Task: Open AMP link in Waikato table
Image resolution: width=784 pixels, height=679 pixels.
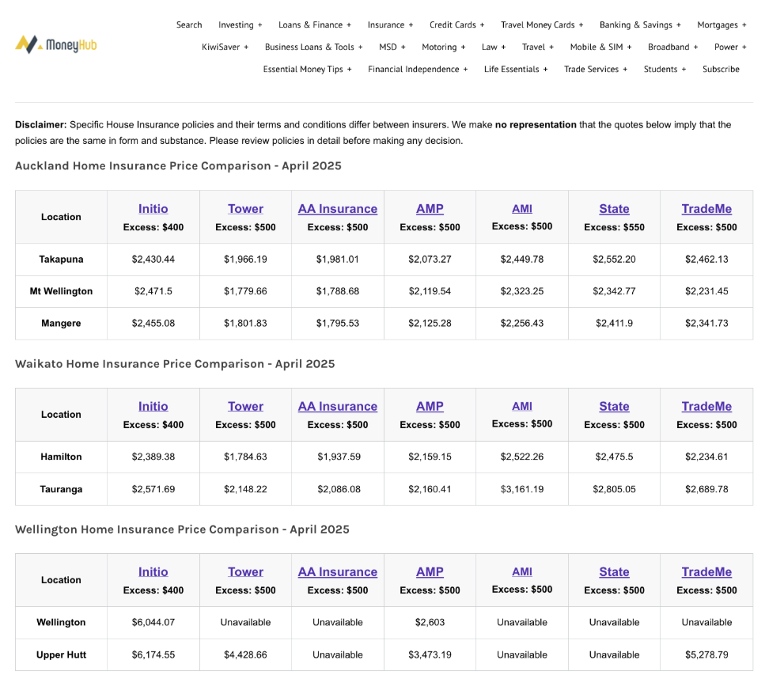Action: coord(430,406)
